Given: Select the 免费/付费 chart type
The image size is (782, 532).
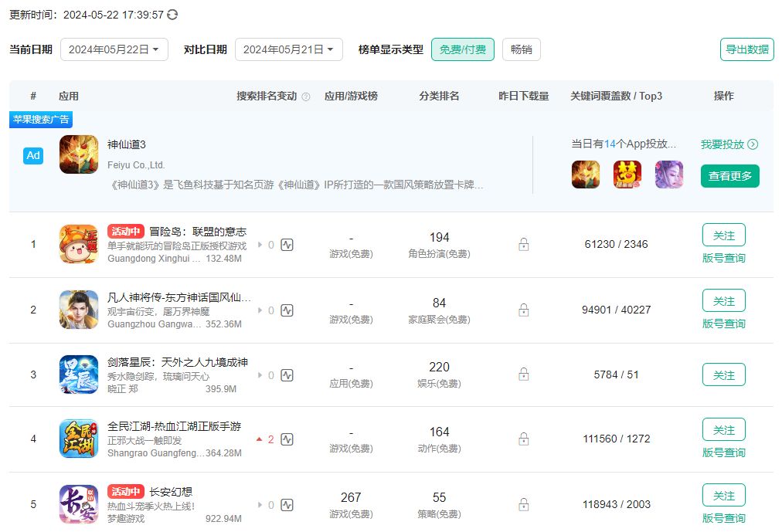Looking at the screenshot, I should coord(463,49).
